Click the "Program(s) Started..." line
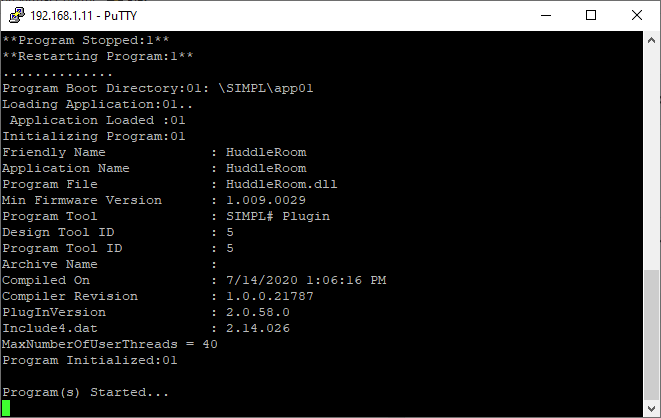661x418 pixels. coord(86,392)
